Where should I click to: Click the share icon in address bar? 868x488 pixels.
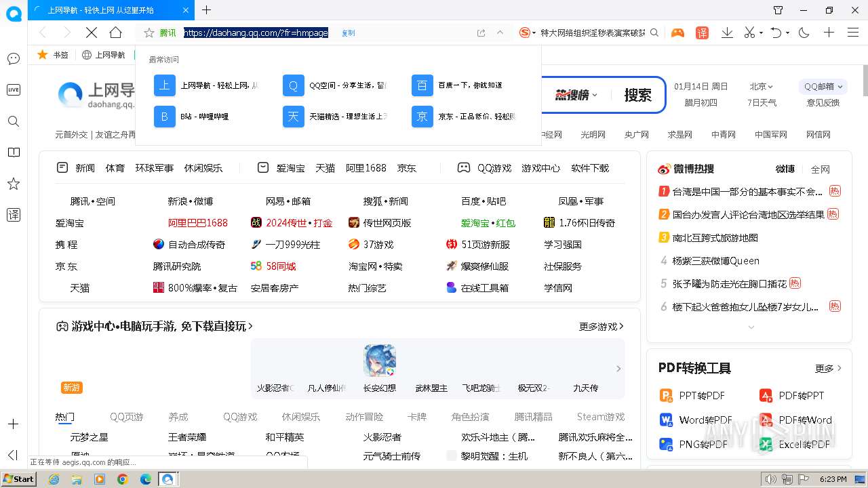coord(481,33)
